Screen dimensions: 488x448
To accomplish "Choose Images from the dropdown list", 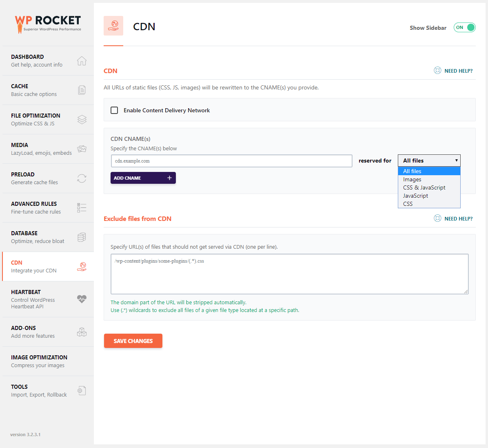I will click(412, 179).
